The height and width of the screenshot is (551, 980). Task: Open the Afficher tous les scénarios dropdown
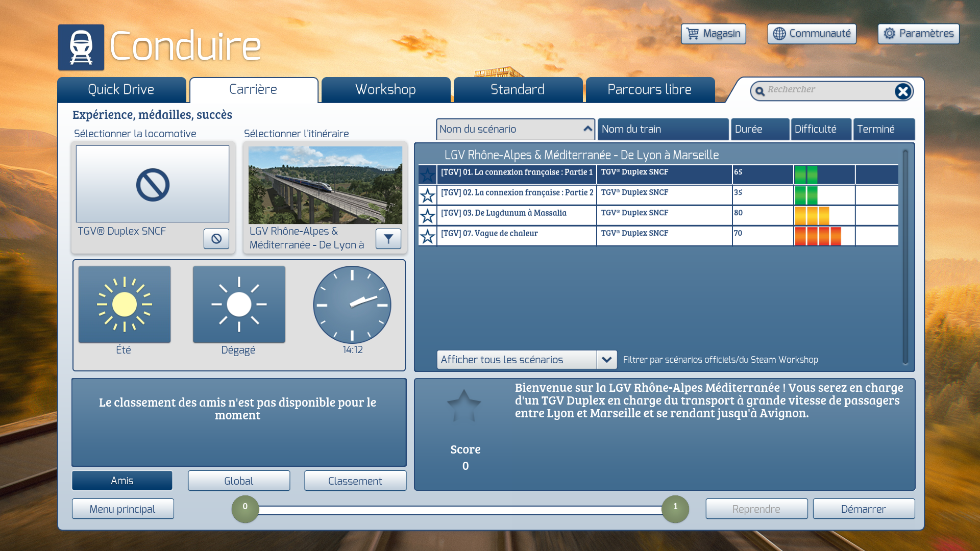527,360
